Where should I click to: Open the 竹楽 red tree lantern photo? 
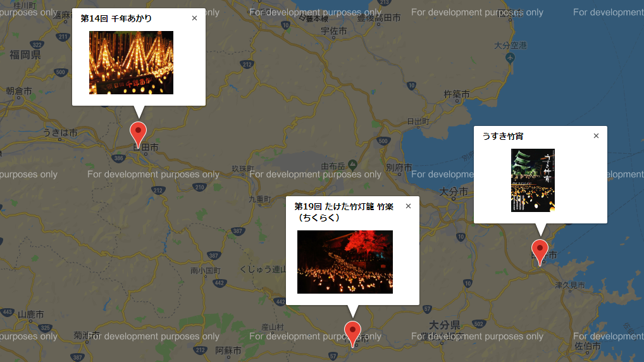(345, 262)
